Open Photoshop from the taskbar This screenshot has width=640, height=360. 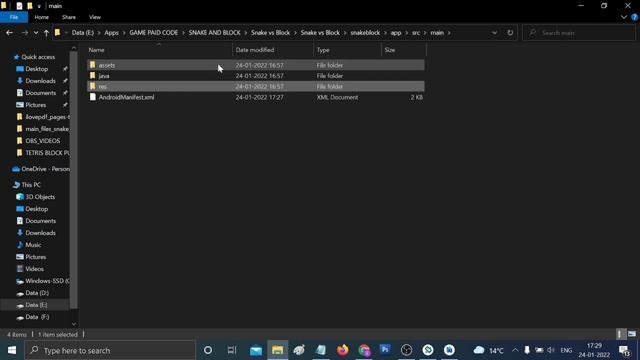(x=385, y=350)
